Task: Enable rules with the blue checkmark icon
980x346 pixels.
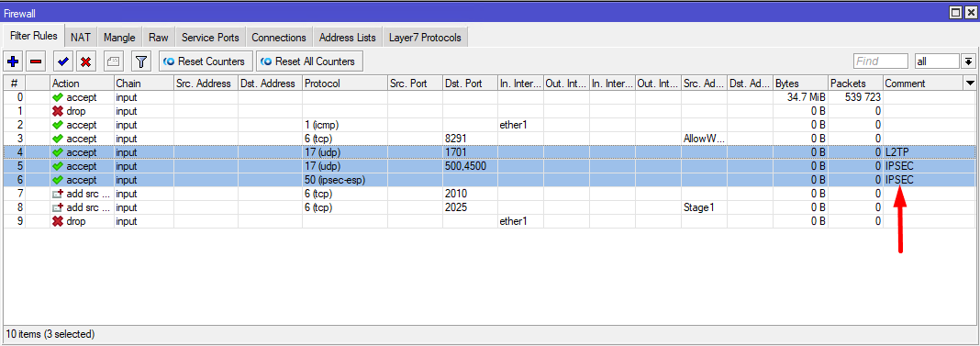Action: tap(63, 61)
